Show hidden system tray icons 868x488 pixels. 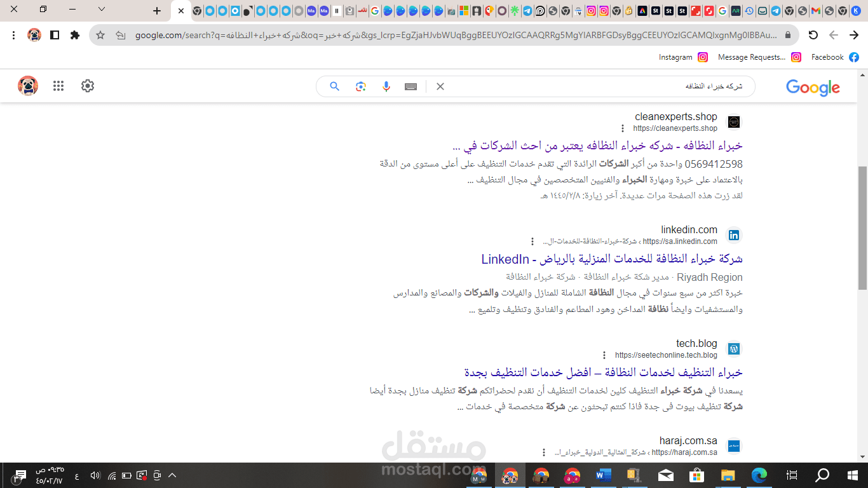pos(172,475)
